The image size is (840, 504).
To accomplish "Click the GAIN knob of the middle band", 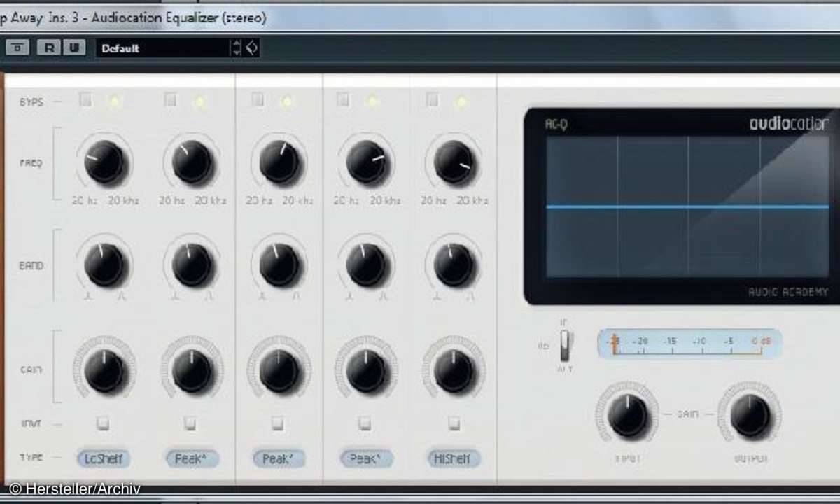I will pos(279,370).
